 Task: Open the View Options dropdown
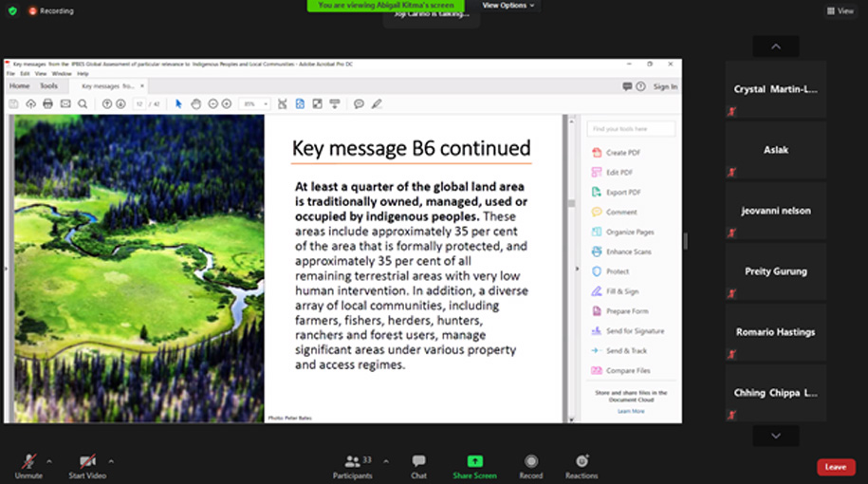point(508,6)
